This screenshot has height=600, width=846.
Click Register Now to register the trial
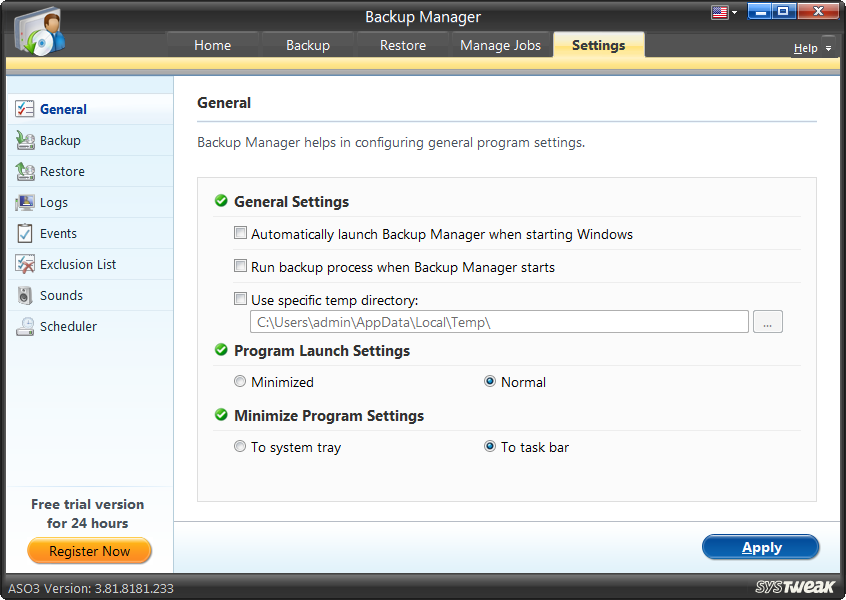[89, 551]
